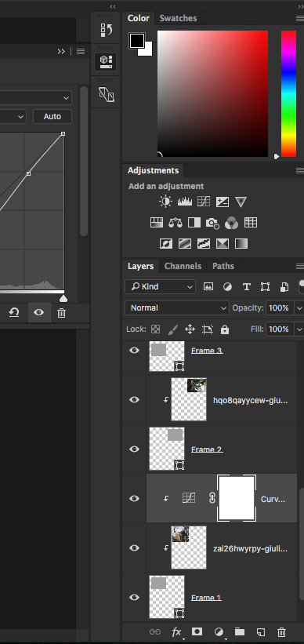Switch to the Swatches tab

[x=178, y=18]
